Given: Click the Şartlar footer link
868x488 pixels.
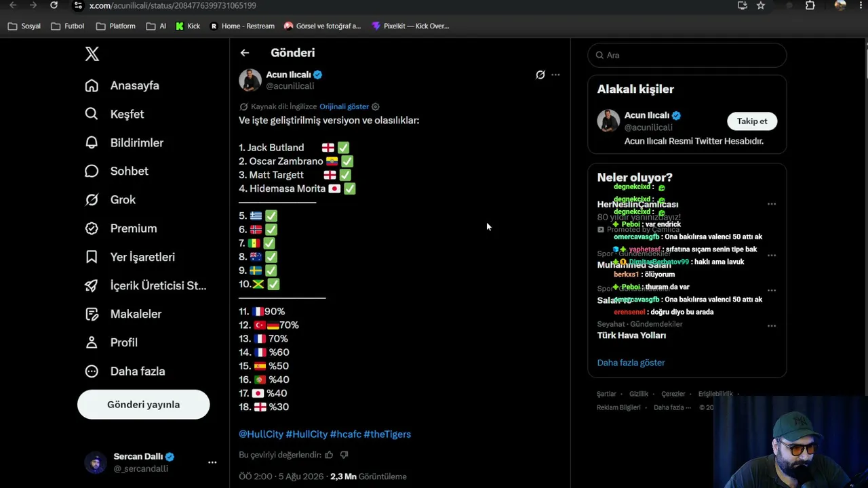Looking at the screenshot, I should [x=606, y=394].
